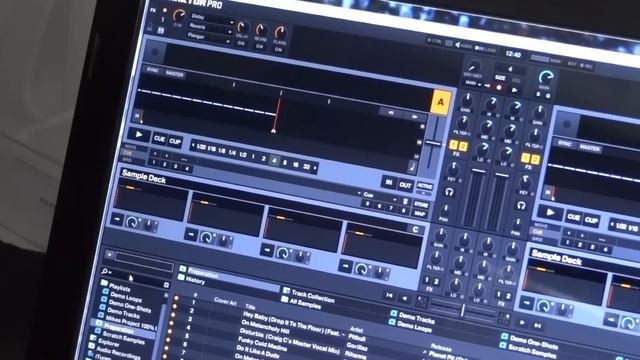The width and height of the screenshot is (640, 360).
Task: Set loop IN point on Deck A
Action: tap(388, 183)
